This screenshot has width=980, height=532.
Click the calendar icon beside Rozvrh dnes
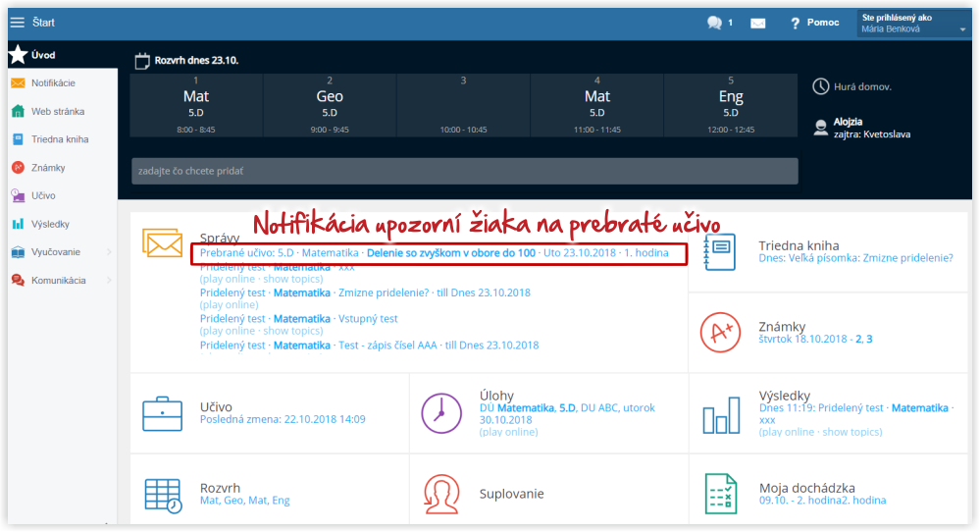(x=142, y=61)
